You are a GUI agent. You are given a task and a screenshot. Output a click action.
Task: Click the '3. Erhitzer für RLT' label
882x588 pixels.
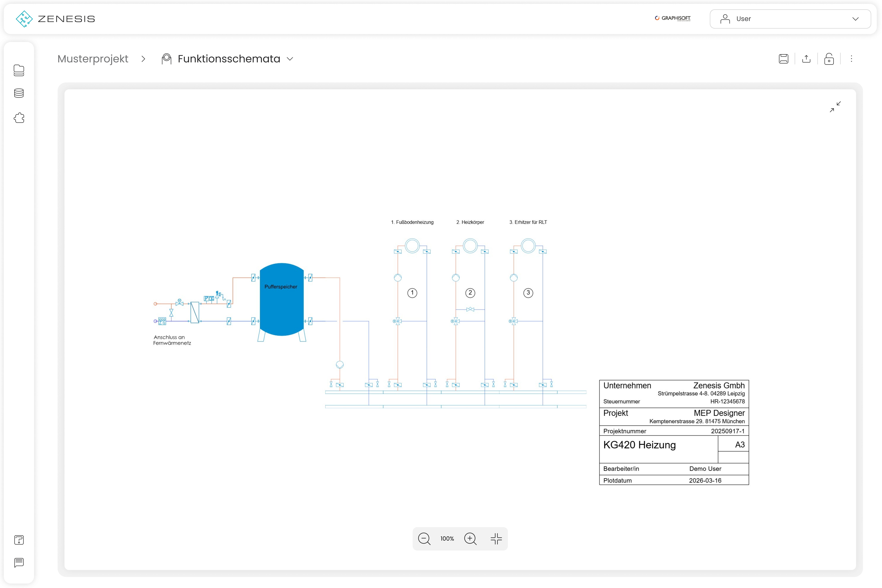click(x=528, y=222)
